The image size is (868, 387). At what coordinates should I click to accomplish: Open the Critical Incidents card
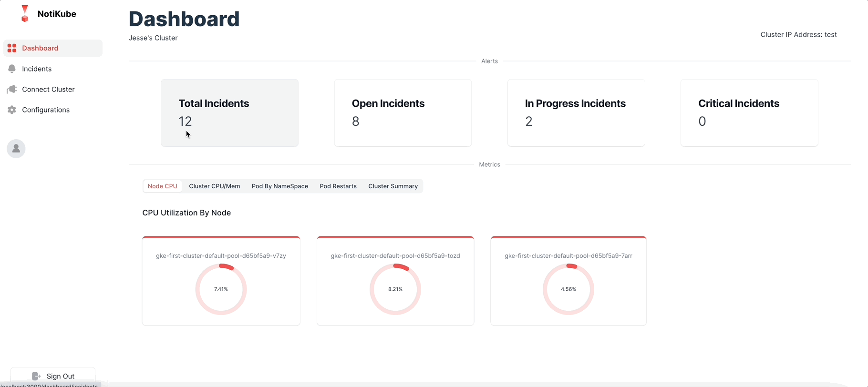coord(749,113)
